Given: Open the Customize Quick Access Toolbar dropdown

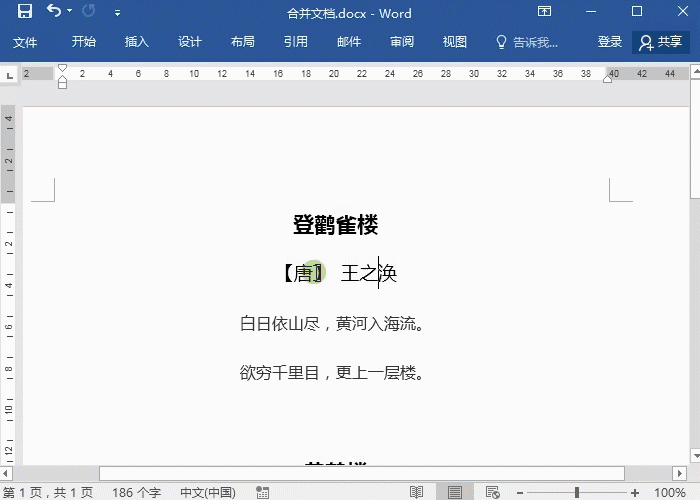Looking at the screenshot, I should 117,13.
